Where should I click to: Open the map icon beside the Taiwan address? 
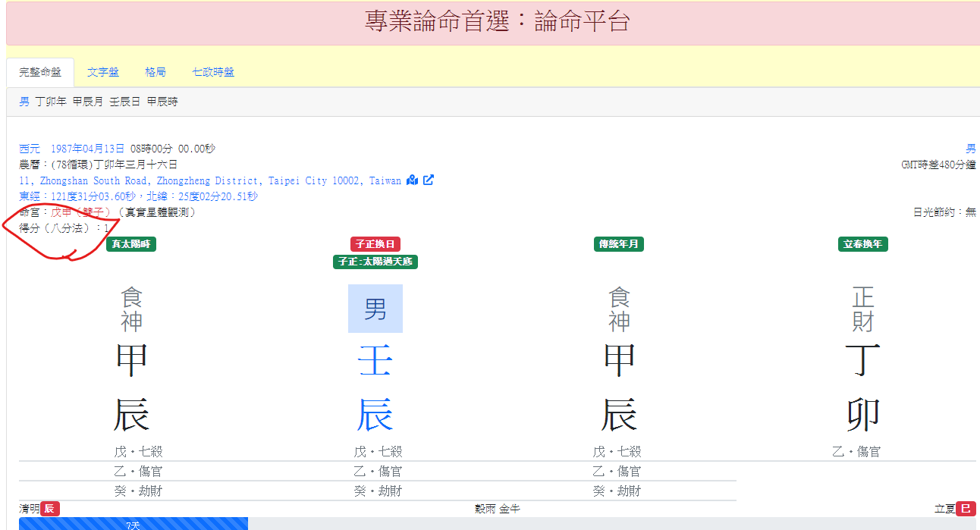pos(411,180)
